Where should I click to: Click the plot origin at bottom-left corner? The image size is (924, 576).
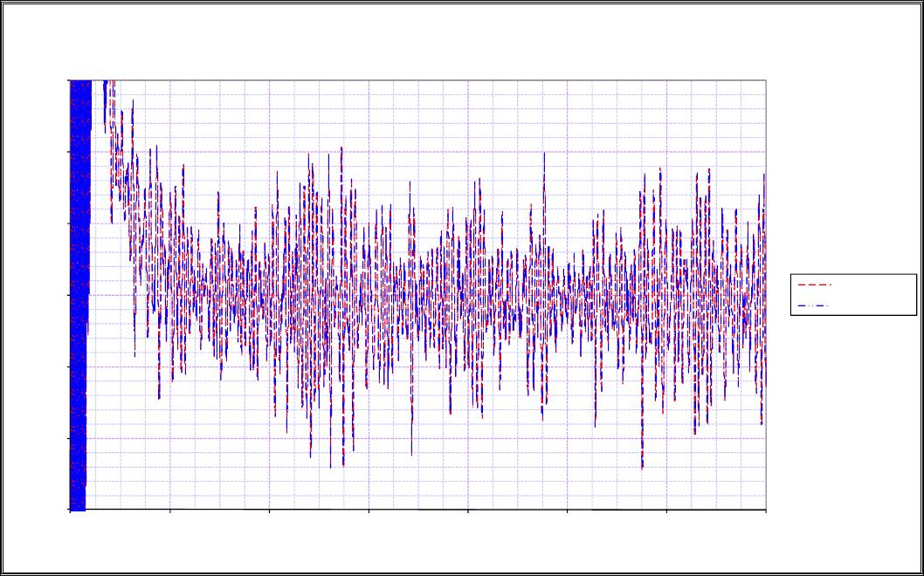70,509
